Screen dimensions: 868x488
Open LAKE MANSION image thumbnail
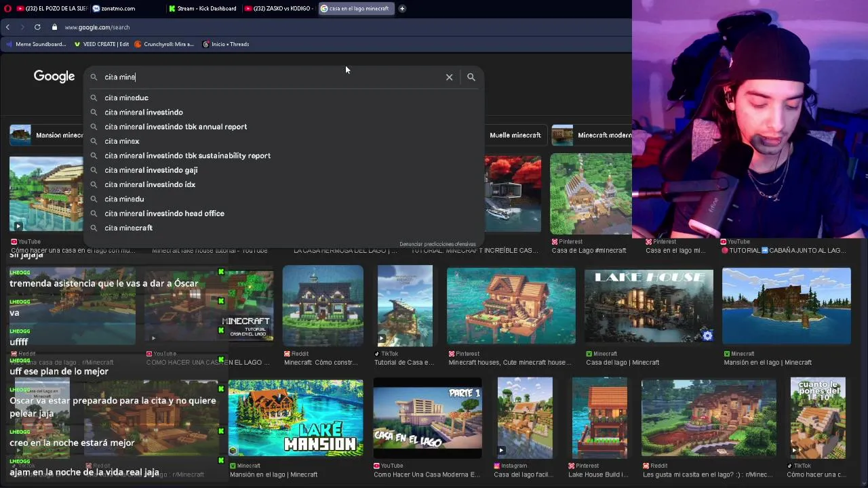click(296, 418)
